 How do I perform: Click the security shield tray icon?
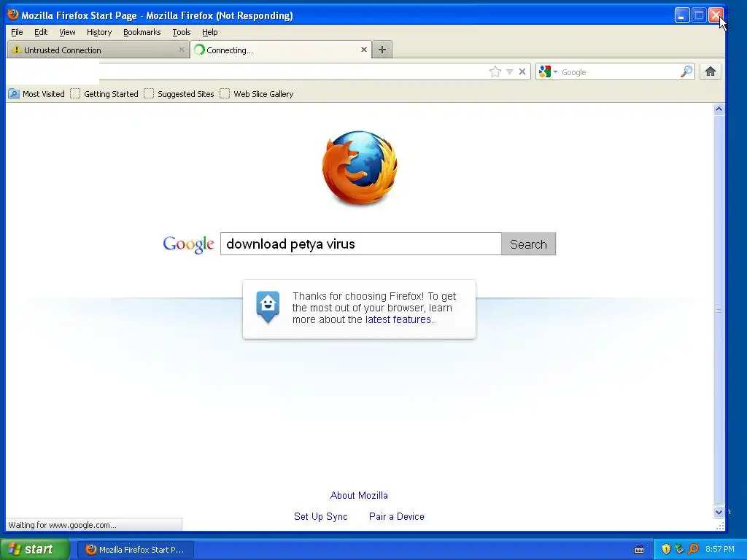pos(666,549)
